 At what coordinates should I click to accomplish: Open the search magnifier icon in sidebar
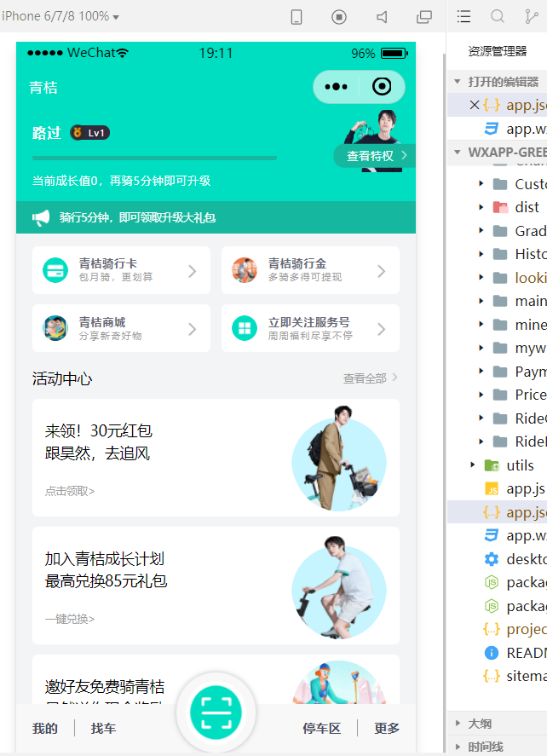point(498,16)
